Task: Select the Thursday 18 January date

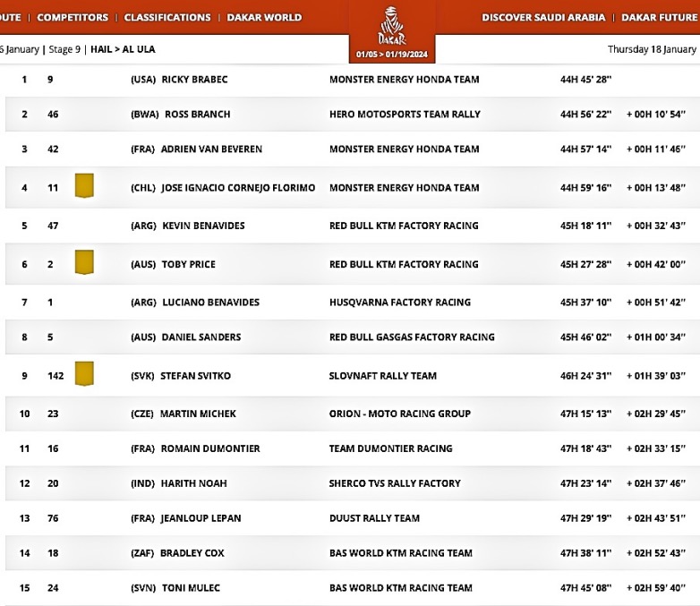Action: [x=652, y=49]
